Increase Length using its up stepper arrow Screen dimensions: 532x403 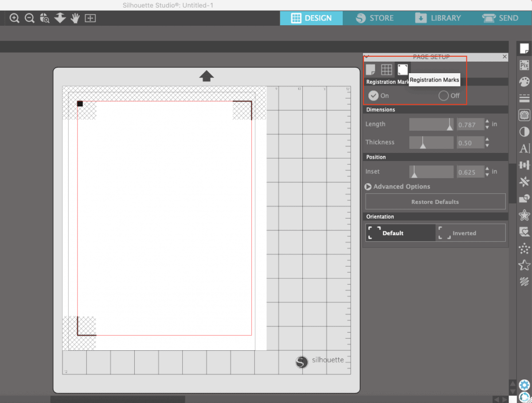point(486,122)
